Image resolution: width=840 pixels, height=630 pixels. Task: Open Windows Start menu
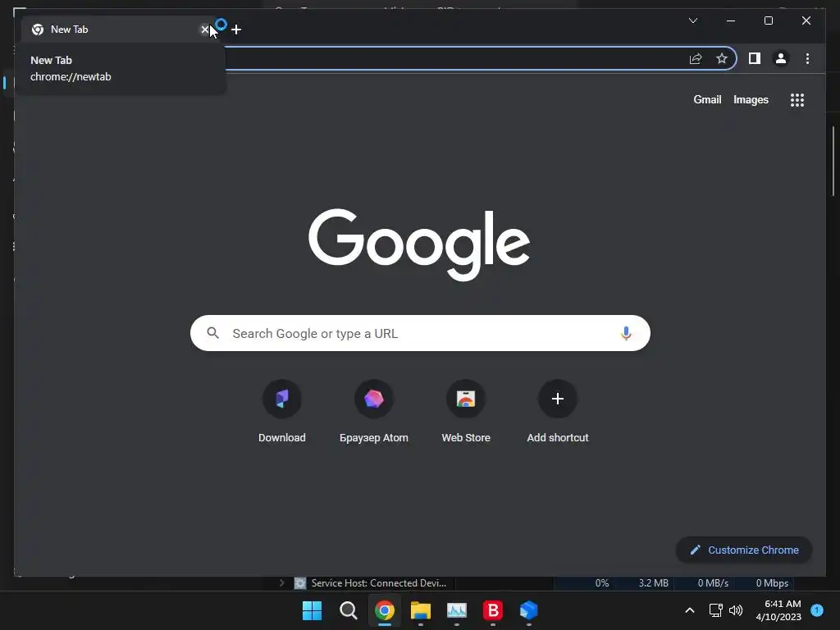[x=312, y=610]
